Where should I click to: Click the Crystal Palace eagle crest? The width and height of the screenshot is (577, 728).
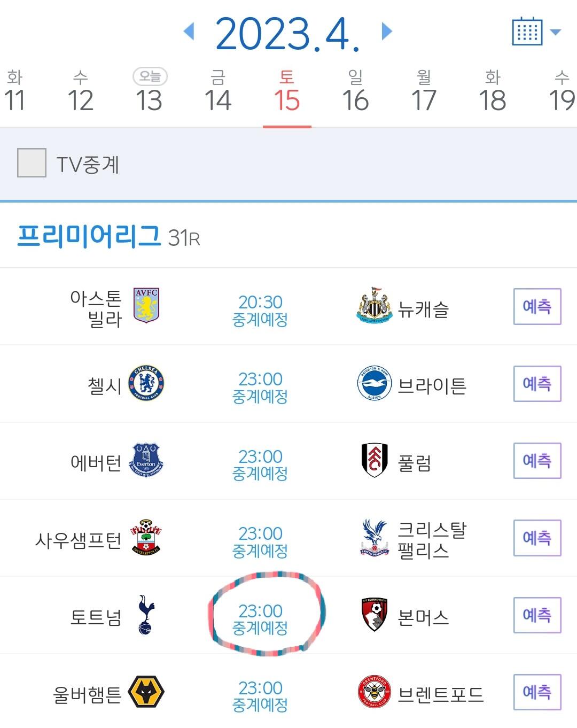pos(374,538)
